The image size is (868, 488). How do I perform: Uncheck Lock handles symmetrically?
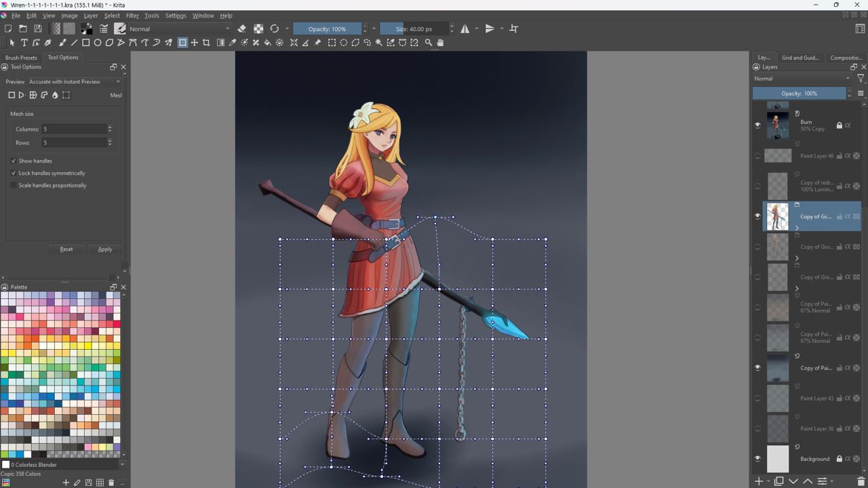[x=14, y=173]
